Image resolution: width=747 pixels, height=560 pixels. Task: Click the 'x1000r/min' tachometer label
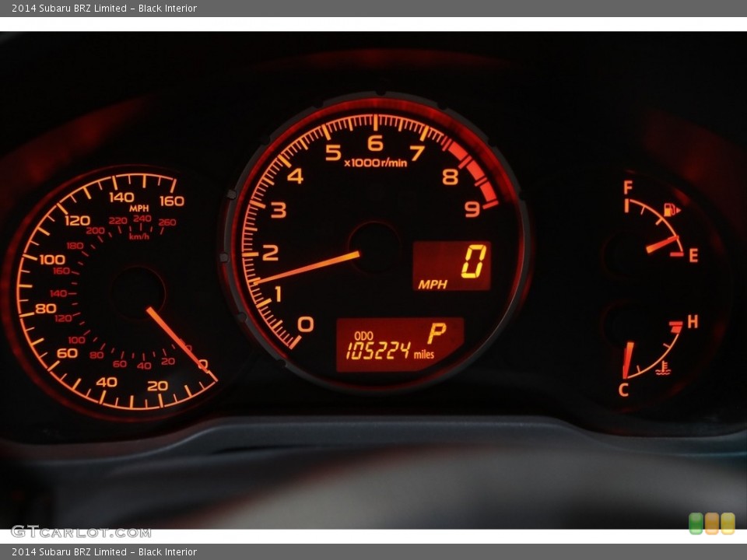tap(375, 163)
